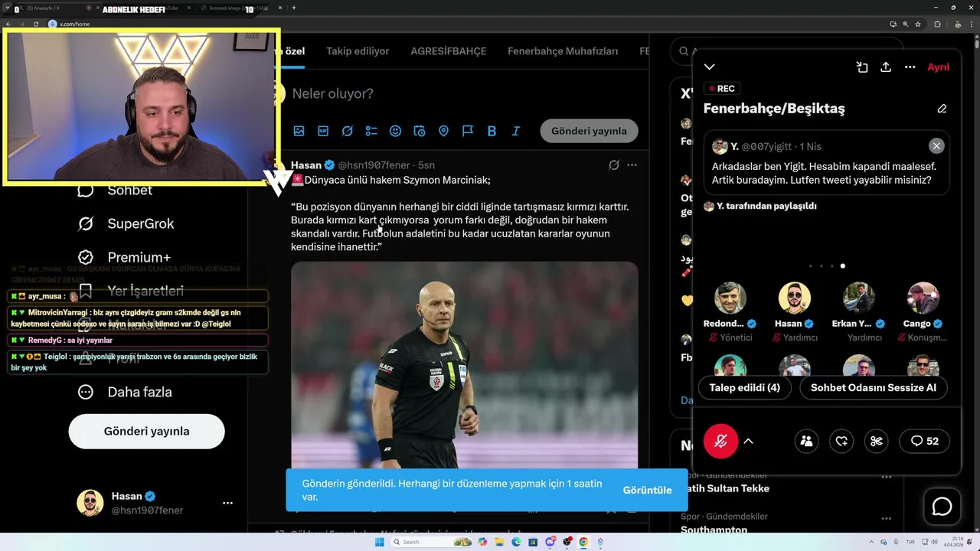This screenshot has height=551, width=980.
Task: Open the Southampton trending topic
Action: click(x=714, y=530)
